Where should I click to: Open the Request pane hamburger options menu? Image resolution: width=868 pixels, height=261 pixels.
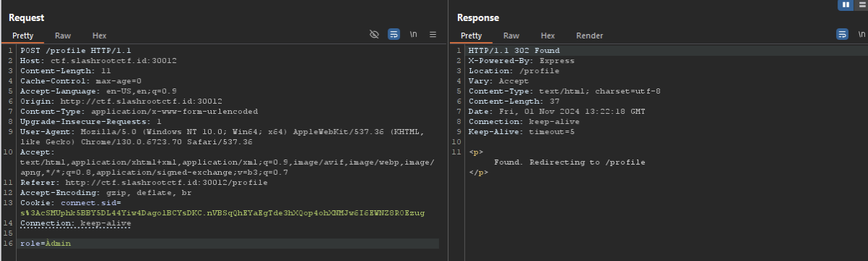tap(433, 34)
